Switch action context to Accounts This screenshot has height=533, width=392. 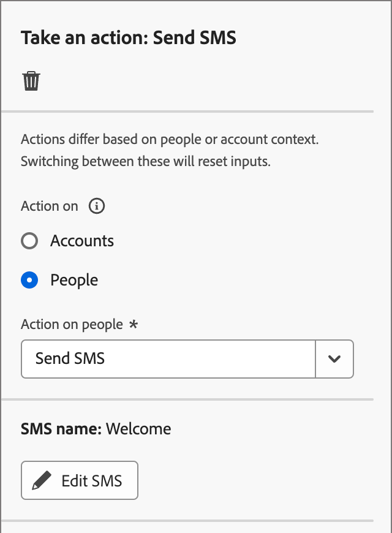(29, 241)
